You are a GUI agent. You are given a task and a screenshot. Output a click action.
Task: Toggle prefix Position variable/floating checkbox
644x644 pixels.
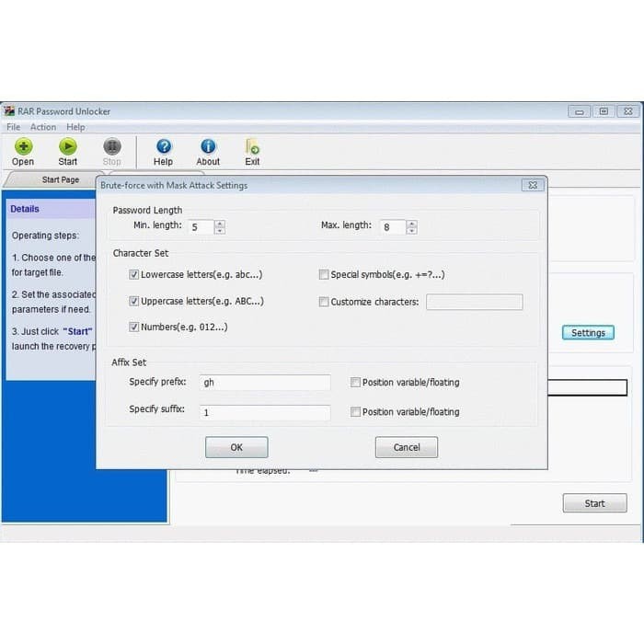tap(355, 383)
